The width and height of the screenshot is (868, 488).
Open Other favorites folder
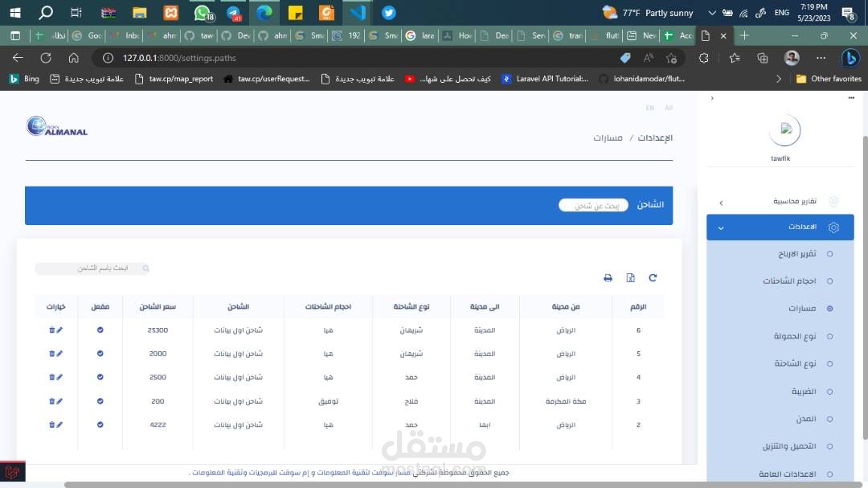828,79
